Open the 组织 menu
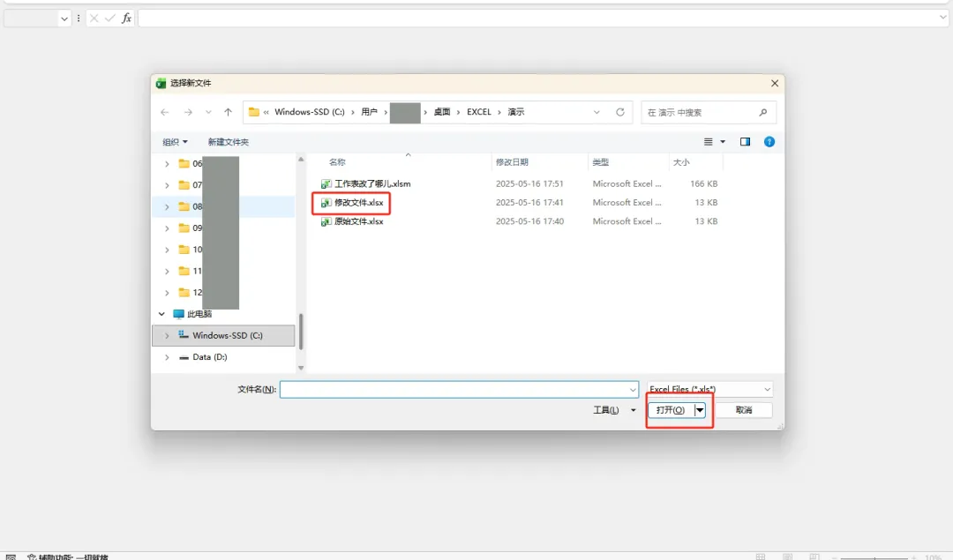 pyautogui.click(x=175, y=142)
